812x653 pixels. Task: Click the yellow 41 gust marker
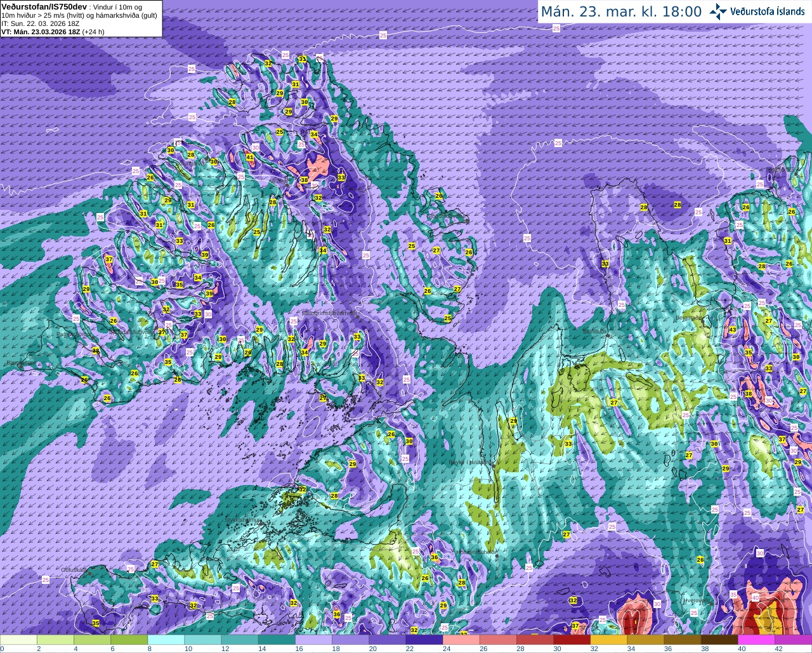(250, 157)
